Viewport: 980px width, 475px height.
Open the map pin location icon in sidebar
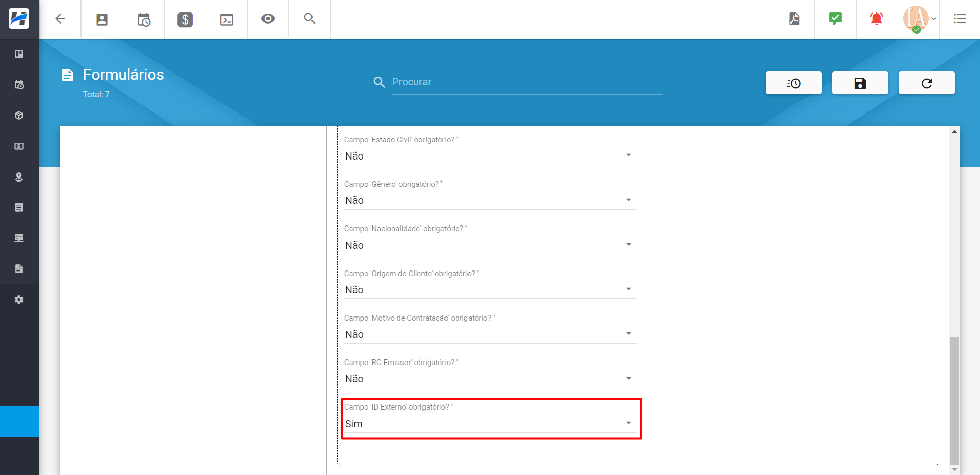click(19, 177)
